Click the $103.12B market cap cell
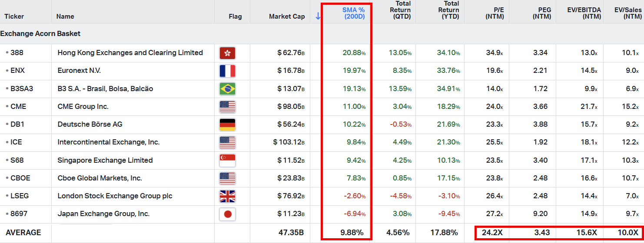The width and height of the screenshot is (644, 243). coord(289,142)
